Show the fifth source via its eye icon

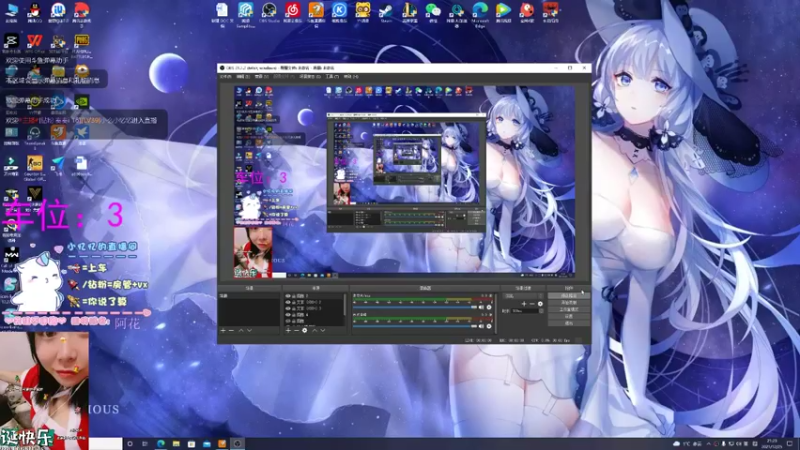pyautogui.click(x=287, y=321)
